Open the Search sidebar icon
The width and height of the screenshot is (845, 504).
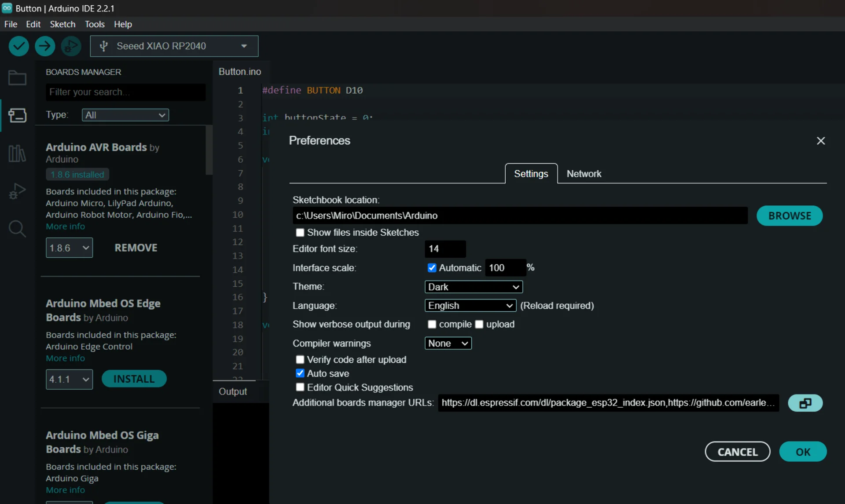[x=17, y=229]
